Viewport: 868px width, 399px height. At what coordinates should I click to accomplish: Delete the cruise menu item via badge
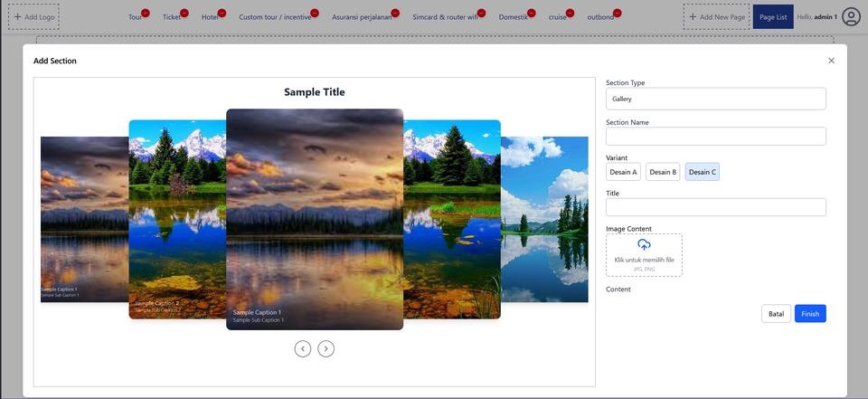click(x=570, y=13)
